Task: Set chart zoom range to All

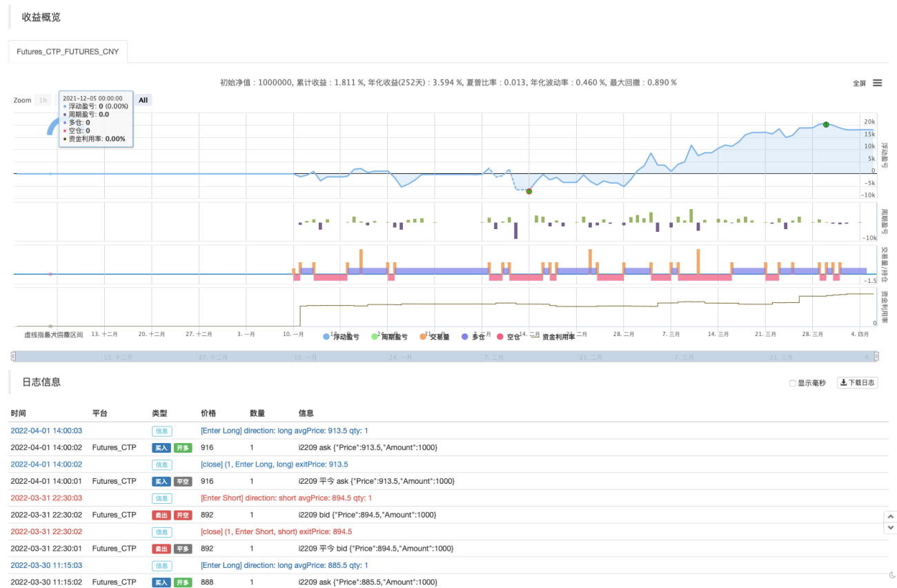Action: click(x=143, y=100)
